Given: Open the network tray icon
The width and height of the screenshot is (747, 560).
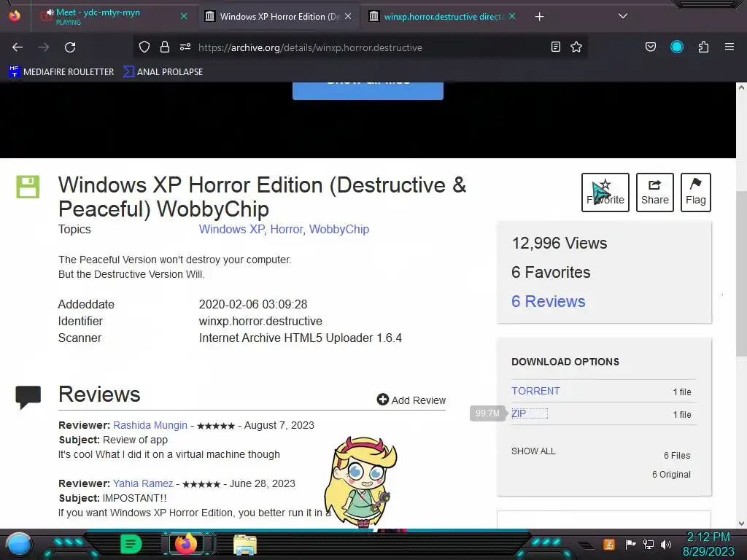Looking at the screenshot, I should tap(648, 544).
